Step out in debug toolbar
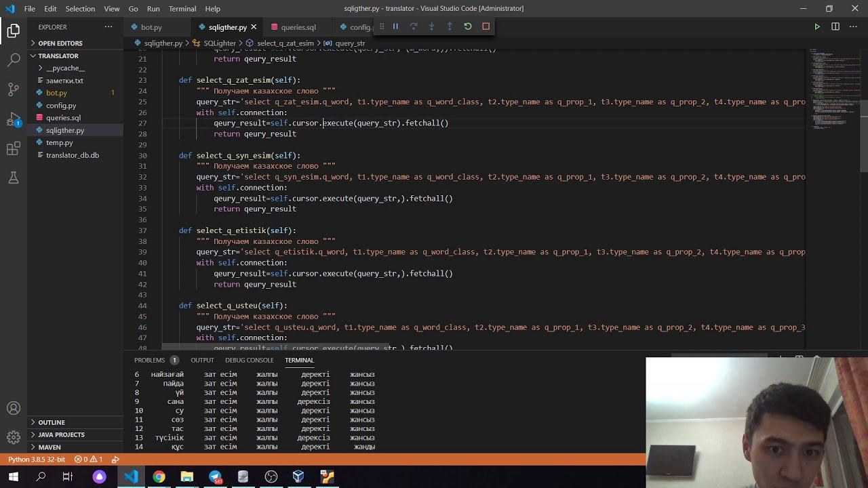The width and height of the screenshot is (868, 488). click(450, 26)
